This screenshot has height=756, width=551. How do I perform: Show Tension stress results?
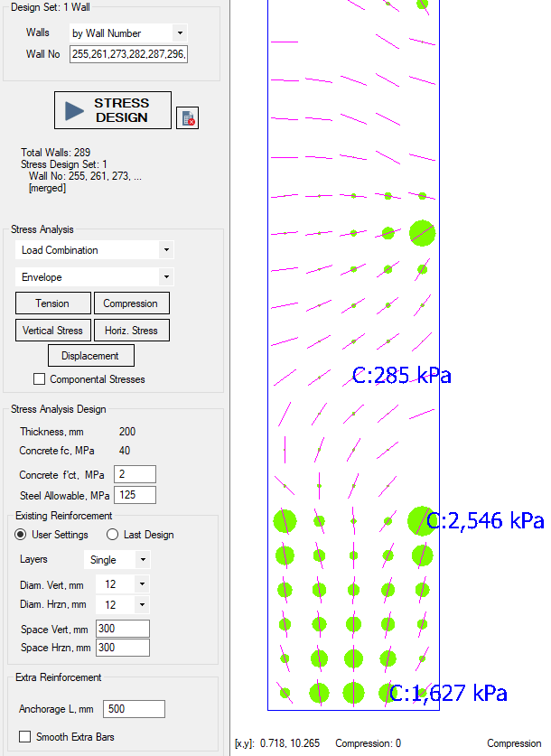point(53,303)
